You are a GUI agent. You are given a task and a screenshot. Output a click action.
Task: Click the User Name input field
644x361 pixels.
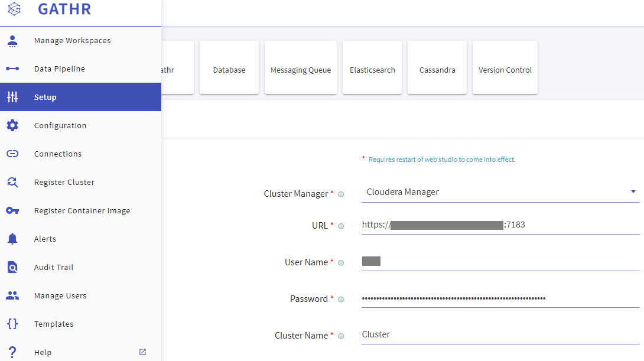click(500, 261)
